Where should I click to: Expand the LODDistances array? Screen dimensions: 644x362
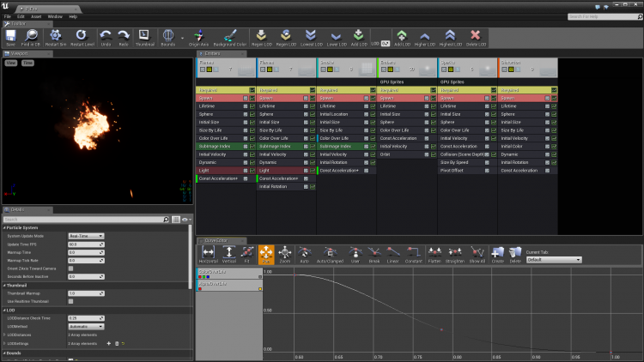[4, 335]
